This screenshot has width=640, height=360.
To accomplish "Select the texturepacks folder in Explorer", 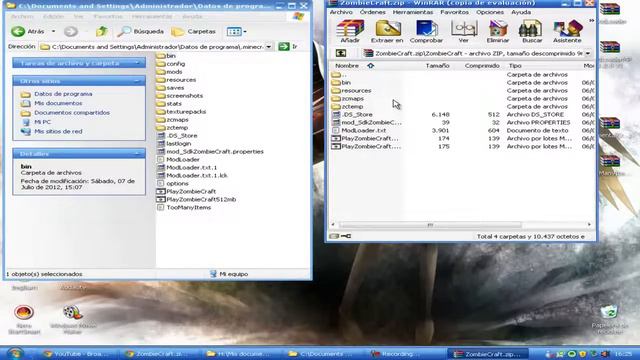I will coord(182,111).
